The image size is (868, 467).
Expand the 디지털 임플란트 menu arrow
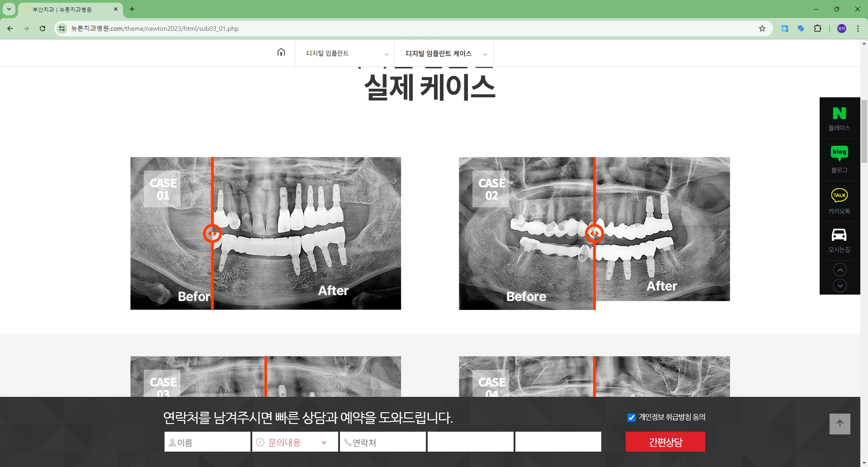click(387, 54)
